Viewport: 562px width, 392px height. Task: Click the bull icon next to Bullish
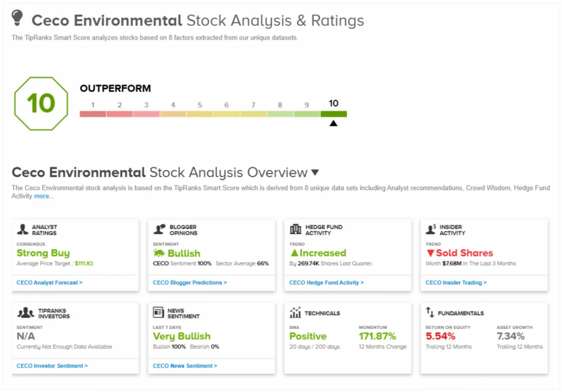tap(159, 253)
